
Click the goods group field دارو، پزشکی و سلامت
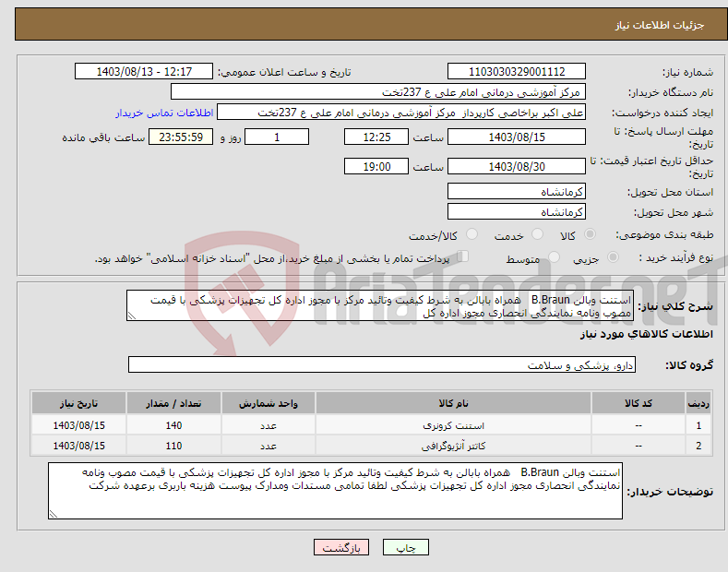[x=382, y=365]
